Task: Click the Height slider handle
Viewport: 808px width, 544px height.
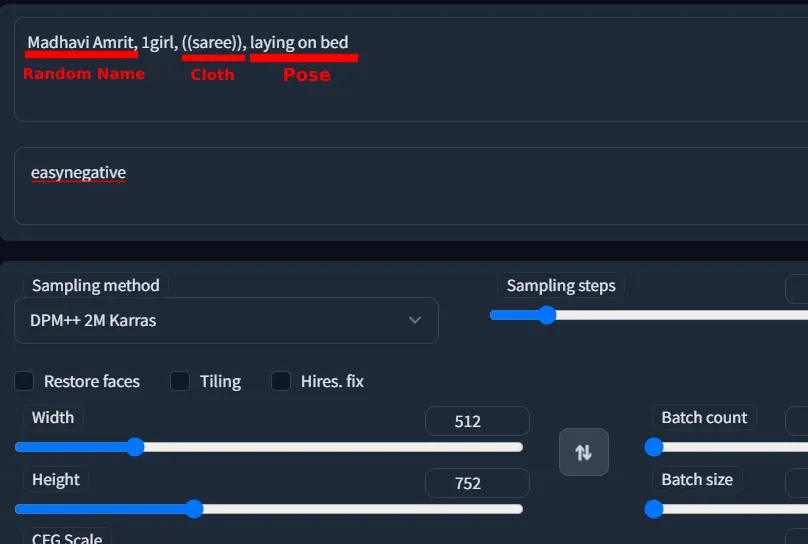Action: click(194, 509)
